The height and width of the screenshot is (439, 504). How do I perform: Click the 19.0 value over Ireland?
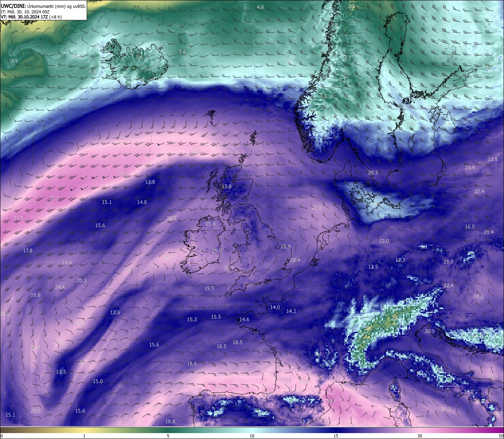click(217, 251)
